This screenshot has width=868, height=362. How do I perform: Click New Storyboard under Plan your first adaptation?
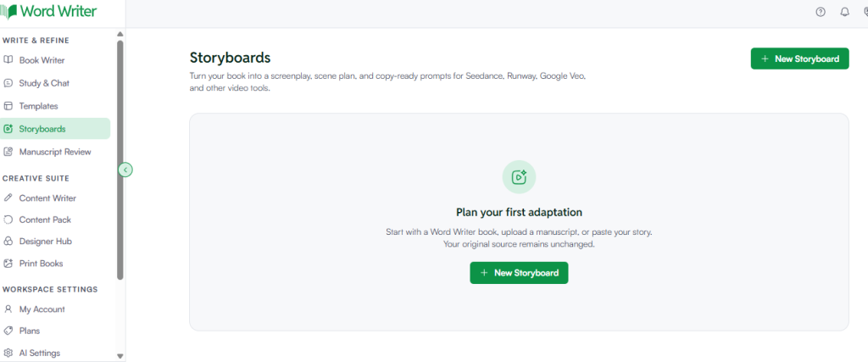(x=519, y=273)
